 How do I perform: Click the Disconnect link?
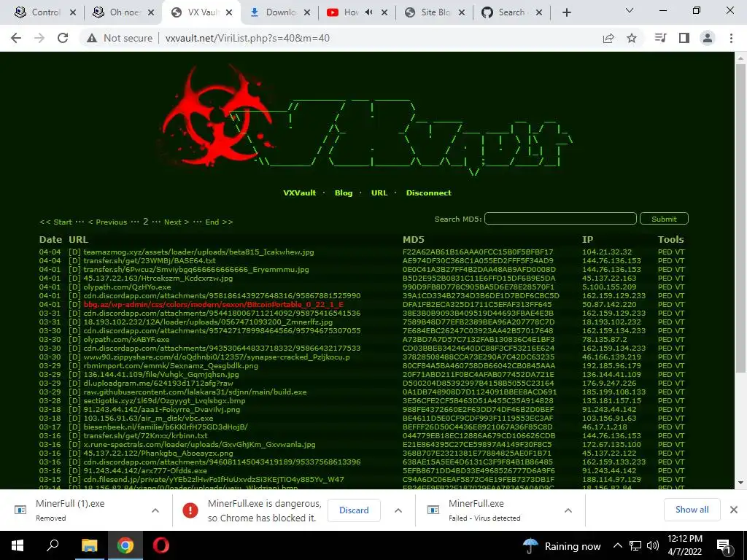click(428, 192)
